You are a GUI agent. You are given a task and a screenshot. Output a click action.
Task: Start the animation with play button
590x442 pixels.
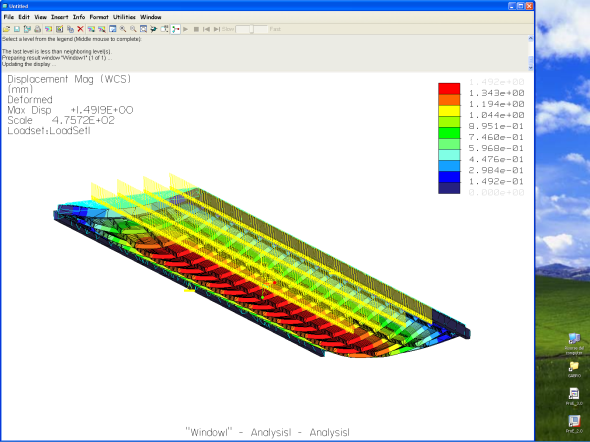pos(186,29)
